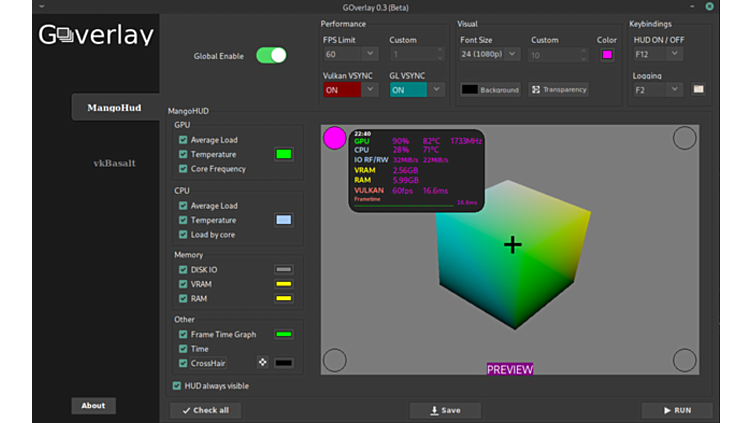Select the top-right HUD position circle
This screenshot has width=752, height=423.
point(684,138)
